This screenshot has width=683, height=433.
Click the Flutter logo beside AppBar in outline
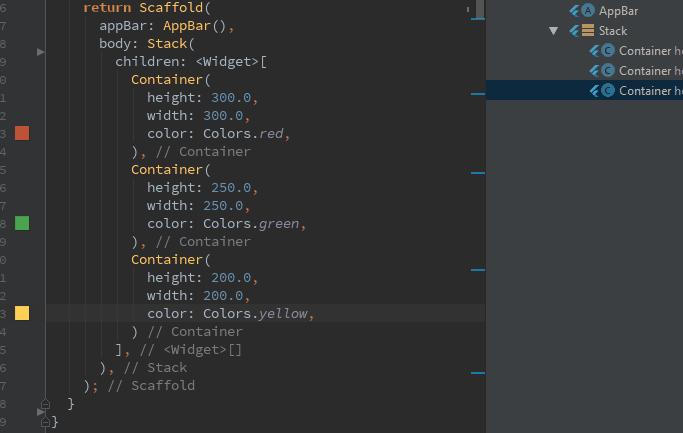574,11
